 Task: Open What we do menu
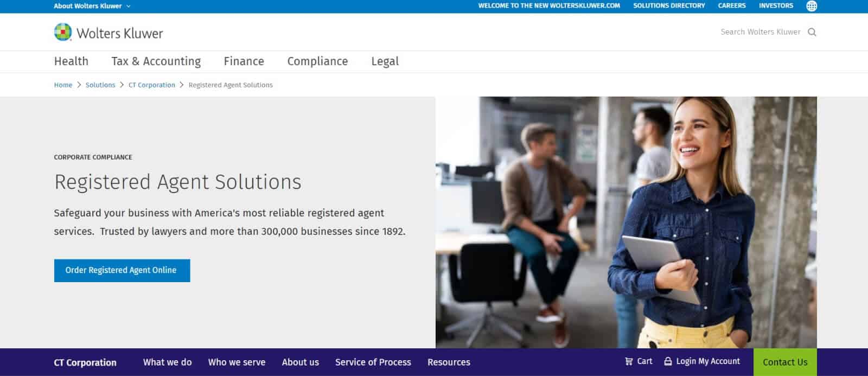[168, 362]
